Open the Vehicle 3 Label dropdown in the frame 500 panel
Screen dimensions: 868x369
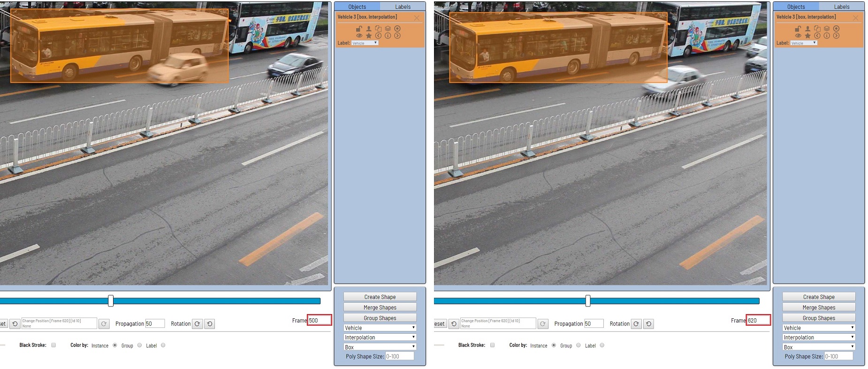(365, 43)
